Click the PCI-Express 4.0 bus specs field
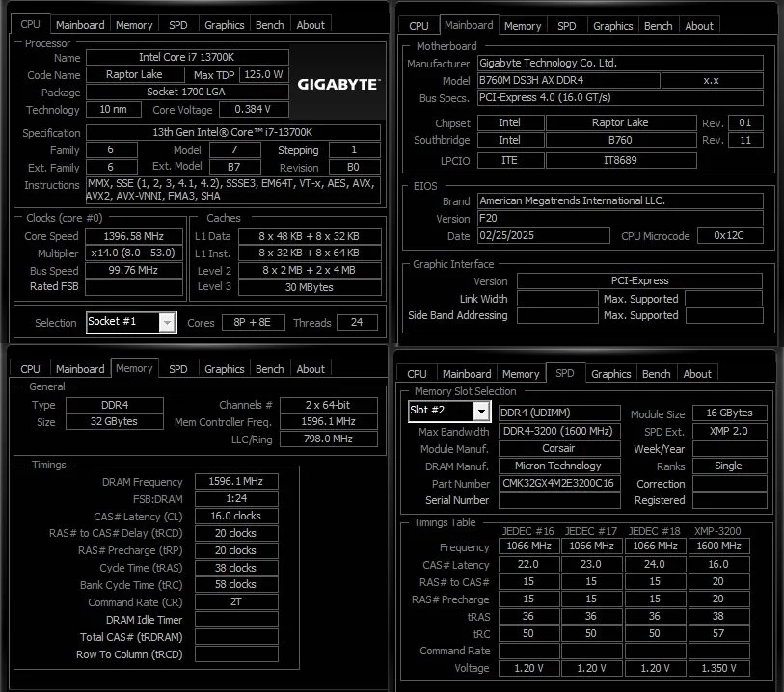 pos(620,97)
